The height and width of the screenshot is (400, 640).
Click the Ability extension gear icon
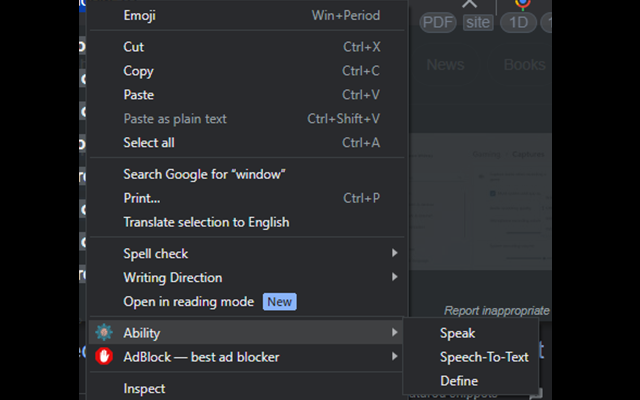tap(104, 332)
